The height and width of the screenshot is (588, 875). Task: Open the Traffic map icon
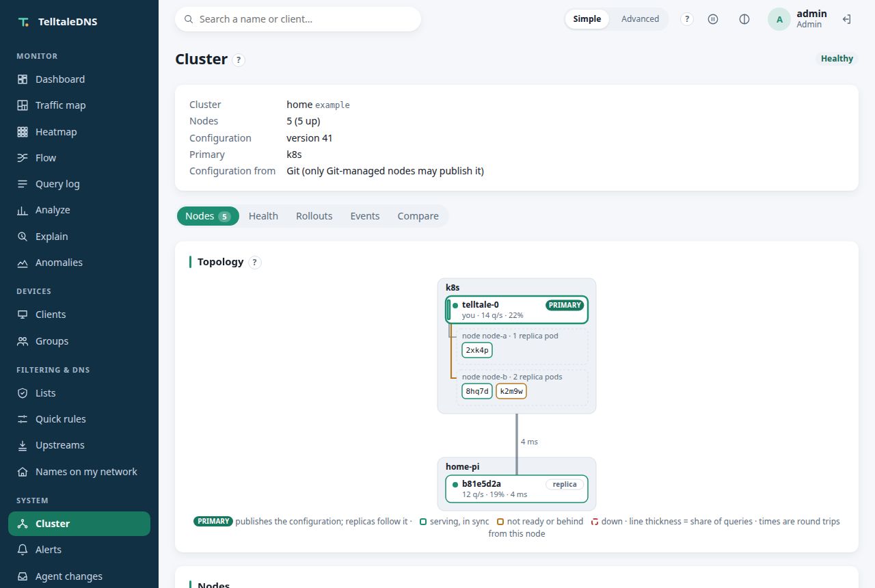23,105
